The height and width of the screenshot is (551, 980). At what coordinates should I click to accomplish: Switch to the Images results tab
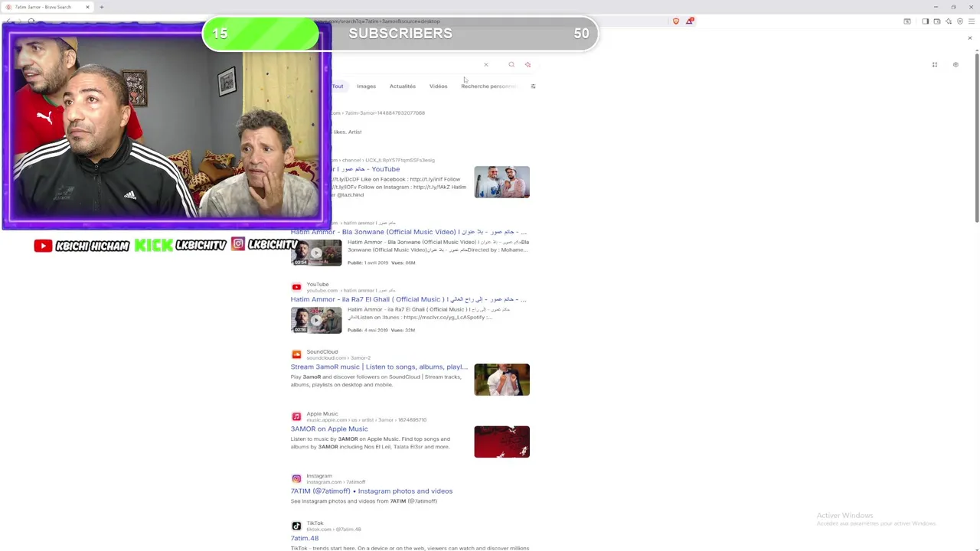pyautogui.click(x=366, y=86)
